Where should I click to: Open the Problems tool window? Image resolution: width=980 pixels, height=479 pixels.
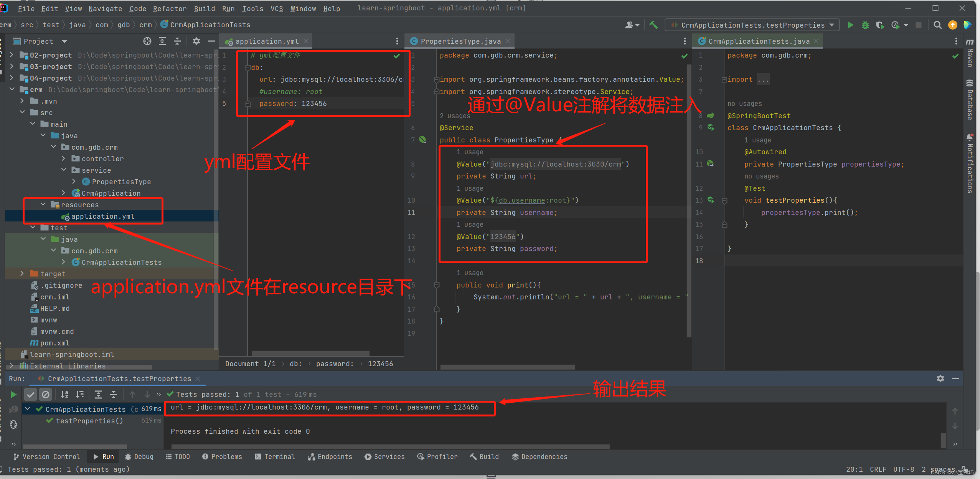[x=222, y=456]
